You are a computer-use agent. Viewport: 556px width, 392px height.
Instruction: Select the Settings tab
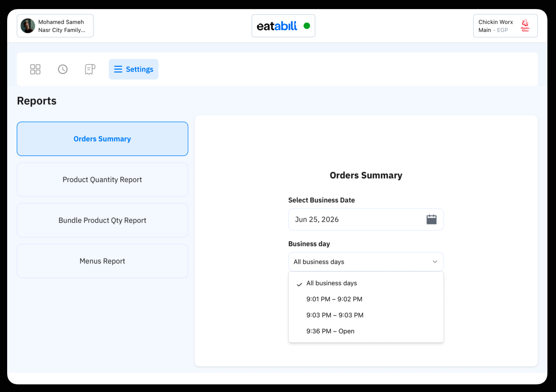tap(133, 69)
